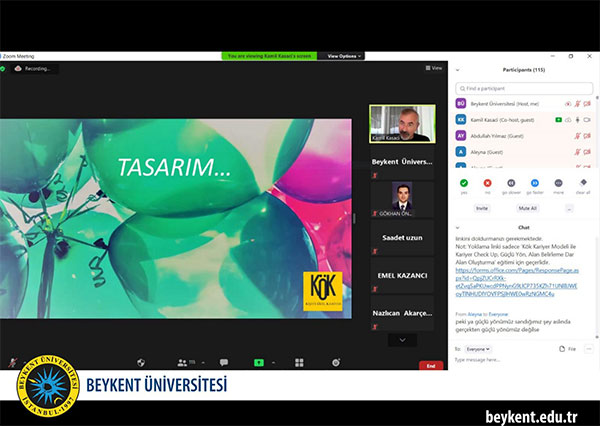This screenshot has height=426, width=600.
Task: Show more video tiles with down chevron
Action: point(402,340)
